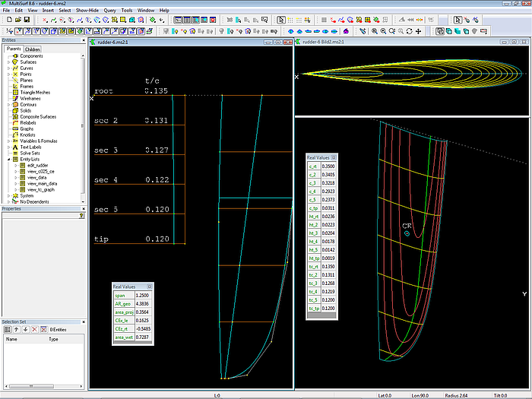Expand the Curves entity category
The height and width of the screenshot is (399, 532).
(x=9, y=68)
